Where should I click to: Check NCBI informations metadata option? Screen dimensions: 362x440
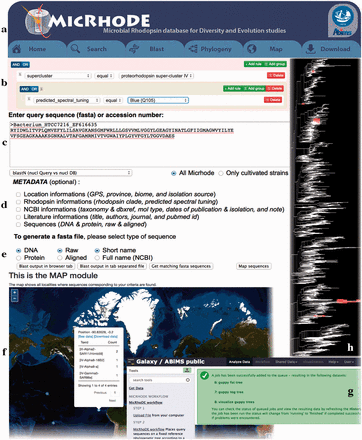point(18,210)
